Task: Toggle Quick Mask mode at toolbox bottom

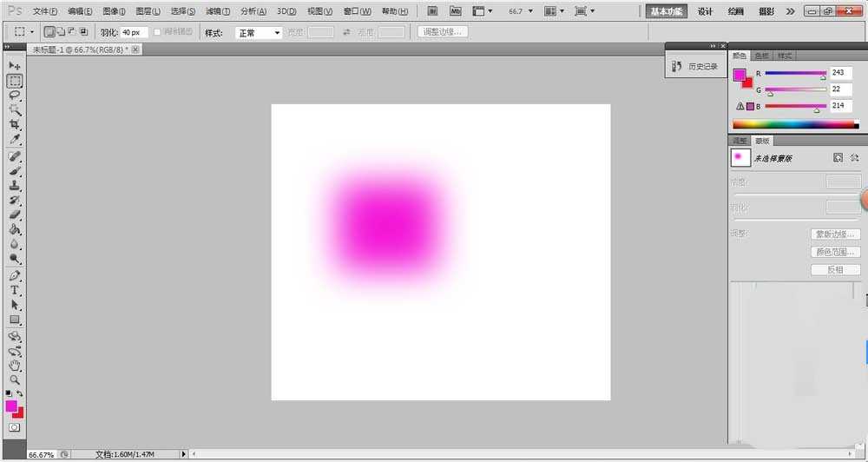Action: point(15,428)
